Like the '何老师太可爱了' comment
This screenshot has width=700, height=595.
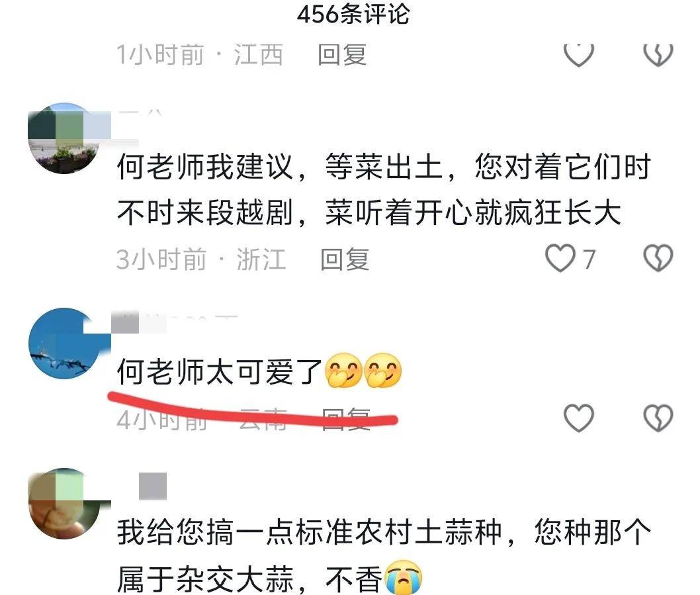pos(578,418)
